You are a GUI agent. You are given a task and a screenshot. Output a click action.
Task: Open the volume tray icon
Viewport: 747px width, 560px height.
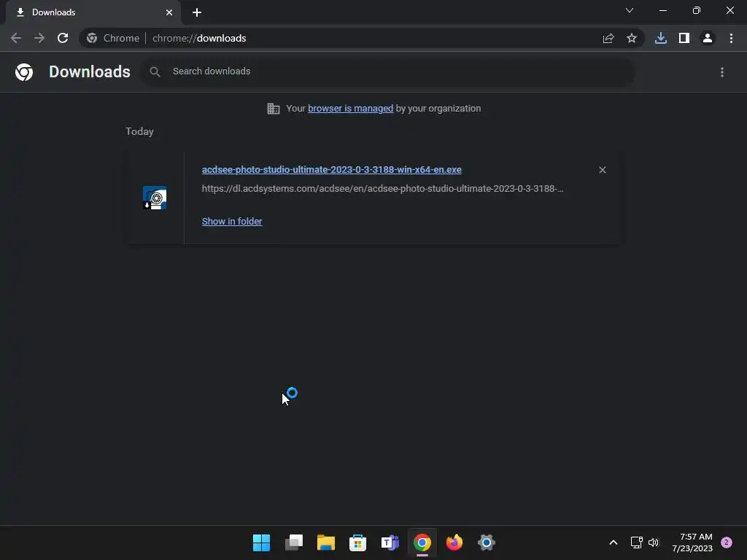click(x=654, y=542)
